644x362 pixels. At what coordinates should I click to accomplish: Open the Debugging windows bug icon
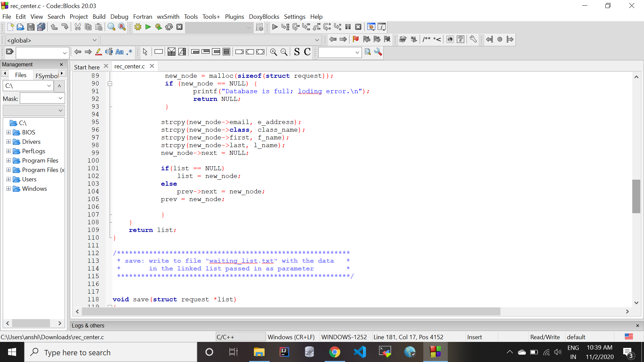click(x=371, y=27)
